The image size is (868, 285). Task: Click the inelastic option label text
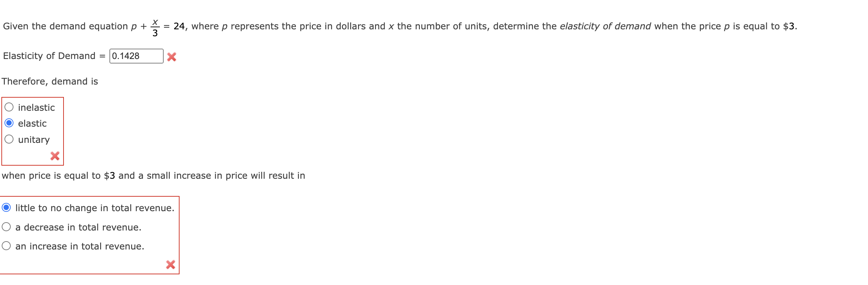click(37, 107)
